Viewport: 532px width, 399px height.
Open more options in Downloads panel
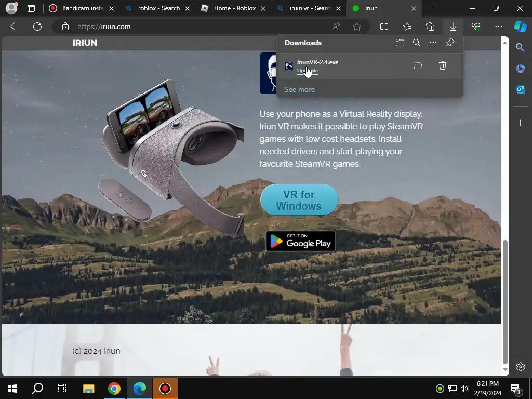coord(433,43)
